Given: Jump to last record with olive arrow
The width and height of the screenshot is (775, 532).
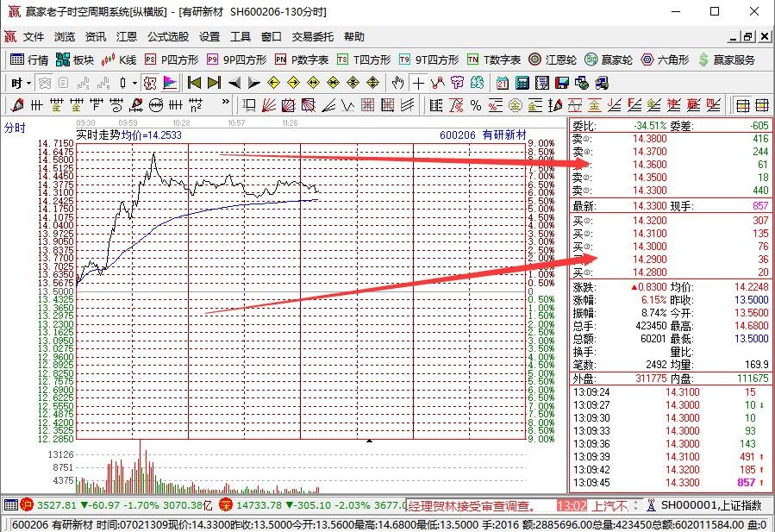Looking at the screenshot, I should coord(214,83).
